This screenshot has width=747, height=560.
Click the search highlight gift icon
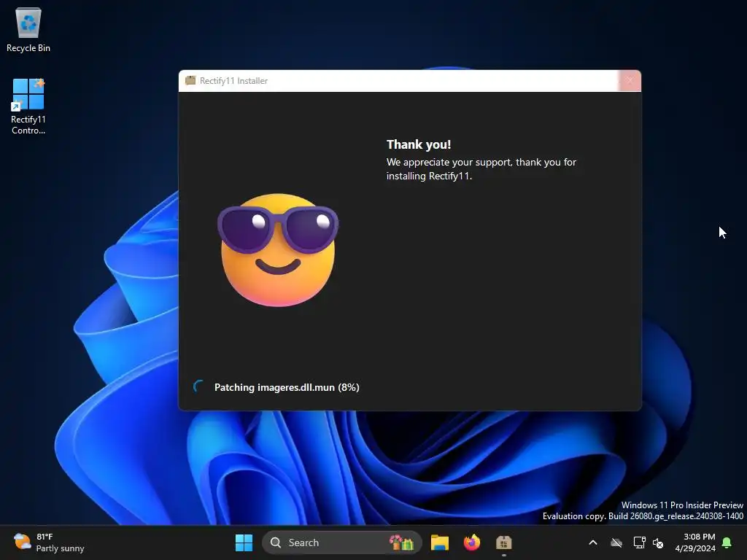point(401,542)
